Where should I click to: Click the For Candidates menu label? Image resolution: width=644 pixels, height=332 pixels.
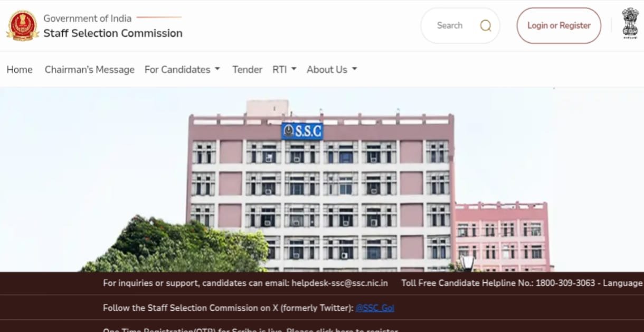pyautogui.click(x=177, y=69)
